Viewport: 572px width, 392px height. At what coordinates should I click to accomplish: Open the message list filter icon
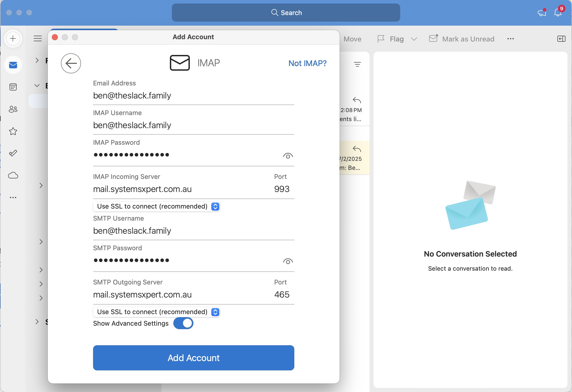click(357, 64)
